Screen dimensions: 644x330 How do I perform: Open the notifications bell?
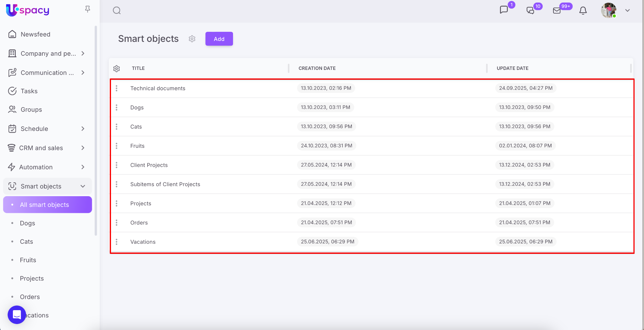583,11
